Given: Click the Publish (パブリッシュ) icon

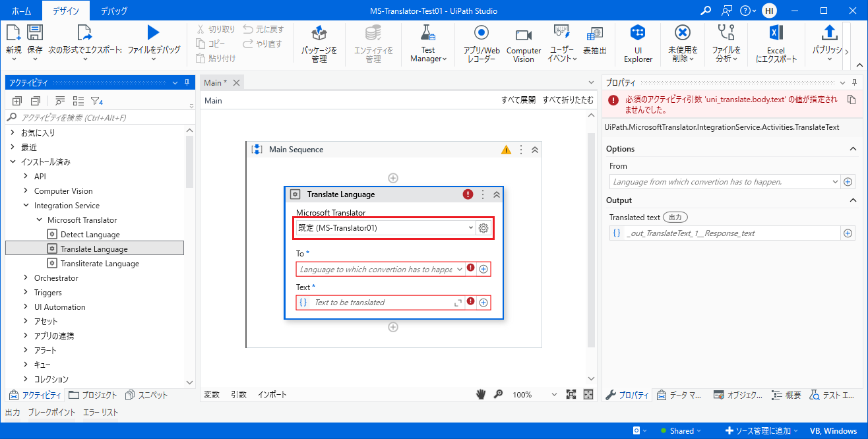Looking at the screenshot, I should point(830,33).
